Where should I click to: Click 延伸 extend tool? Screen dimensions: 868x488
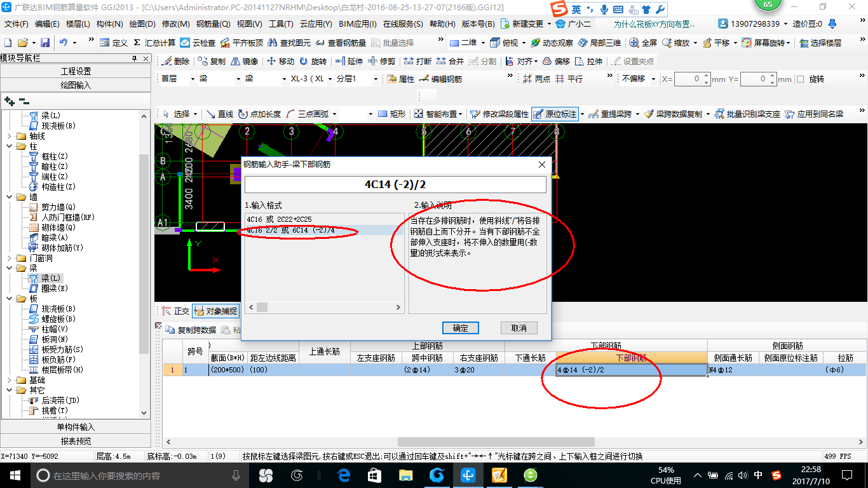click(x=349, y=61)
